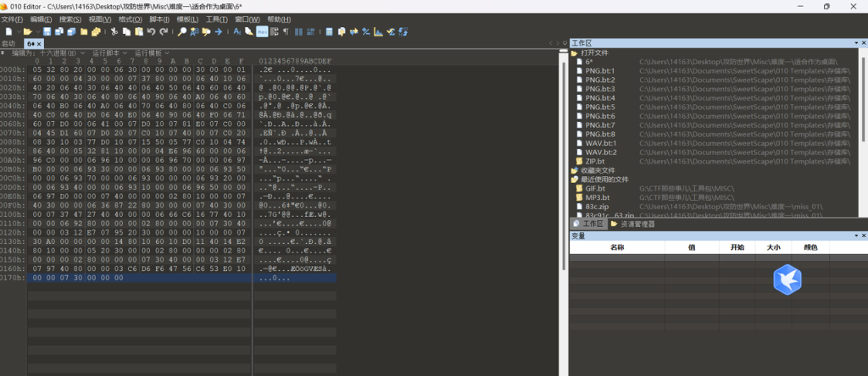This screenshot has height=376, width=868.
Task: Toggle the Hex edit mode button
Action: click(x=262, y=32)
